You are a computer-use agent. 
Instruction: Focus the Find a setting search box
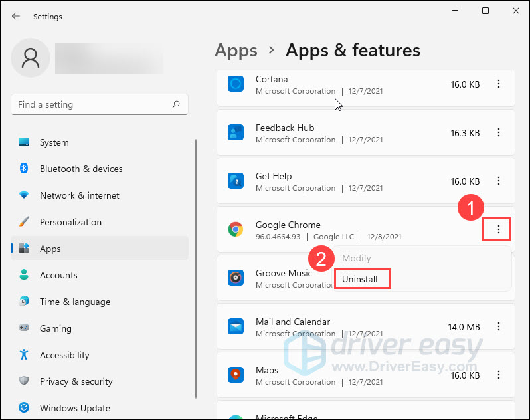[x=100, y=104]
